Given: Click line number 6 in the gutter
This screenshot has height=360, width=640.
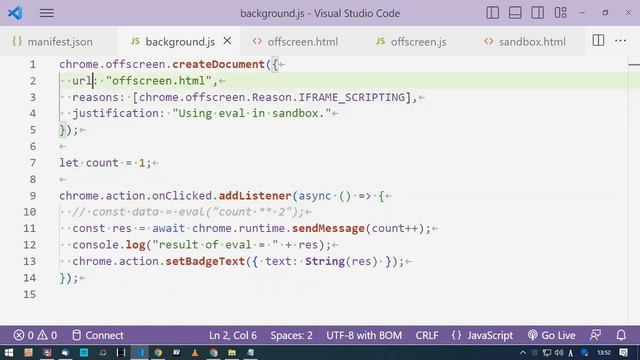Looking at the screenshot, I should (33, 147).
